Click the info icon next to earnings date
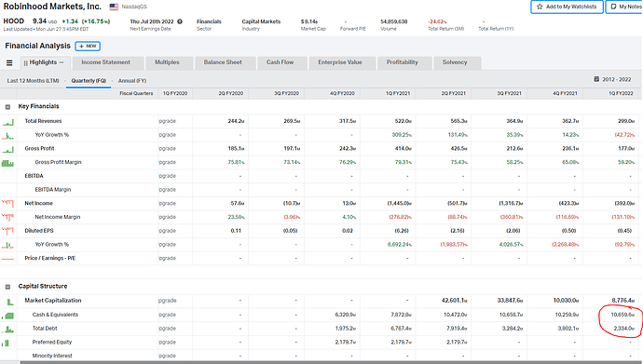This screenshot has height=364, width=643. [180, 21]
